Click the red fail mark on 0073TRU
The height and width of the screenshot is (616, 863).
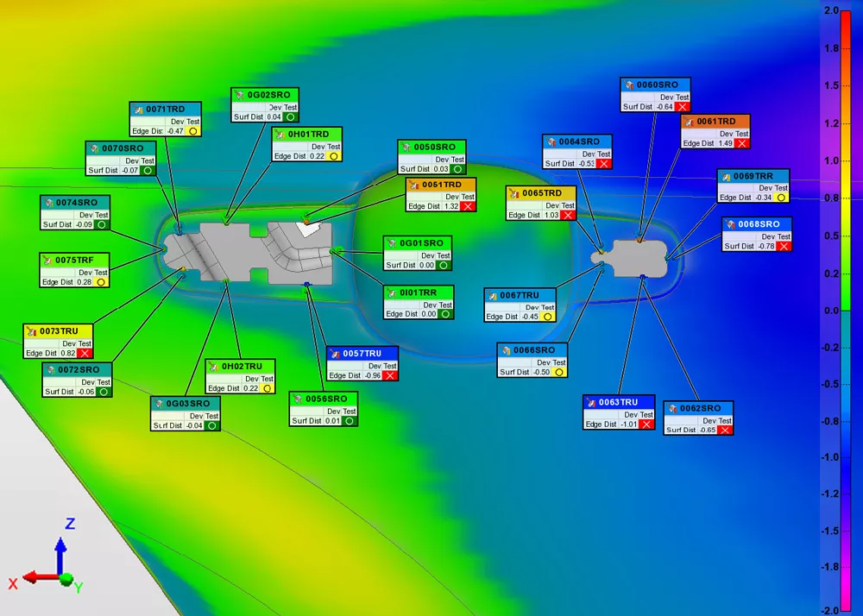point(85,353)
